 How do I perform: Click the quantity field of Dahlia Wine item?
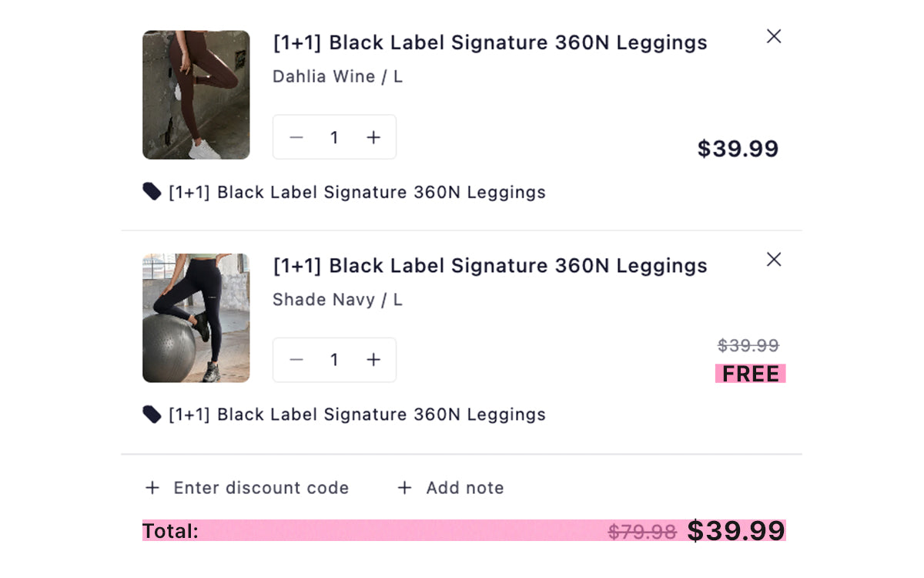click(334, 137)
